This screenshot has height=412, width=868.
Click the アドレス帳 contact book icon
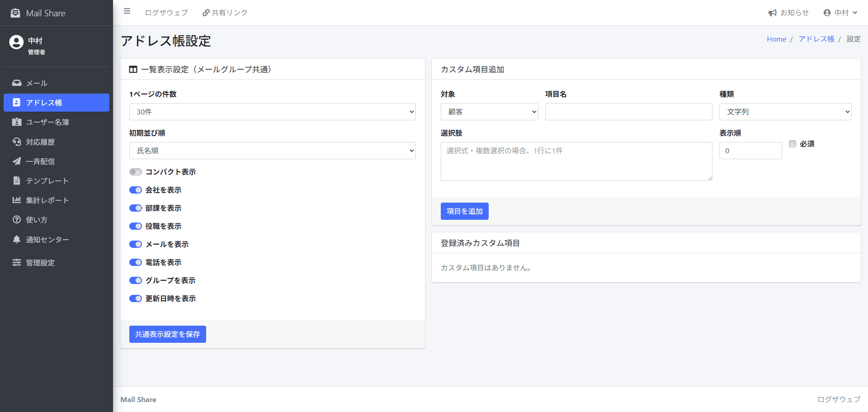coord(17,103)
